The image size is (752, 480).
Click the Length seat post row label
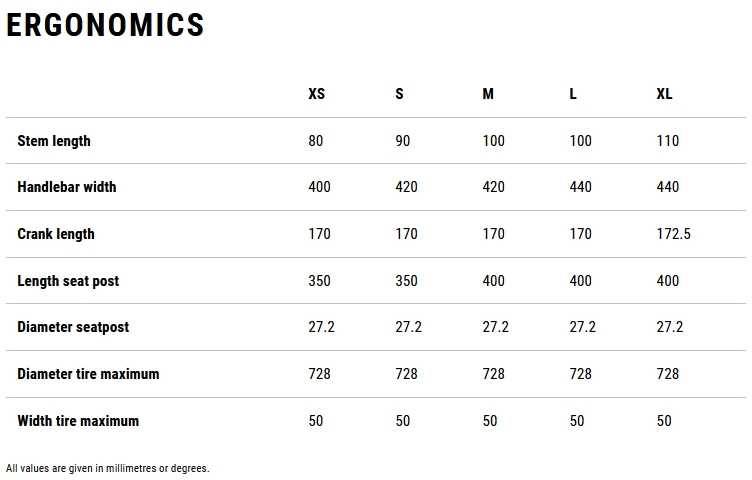click(x=68, y=281)
